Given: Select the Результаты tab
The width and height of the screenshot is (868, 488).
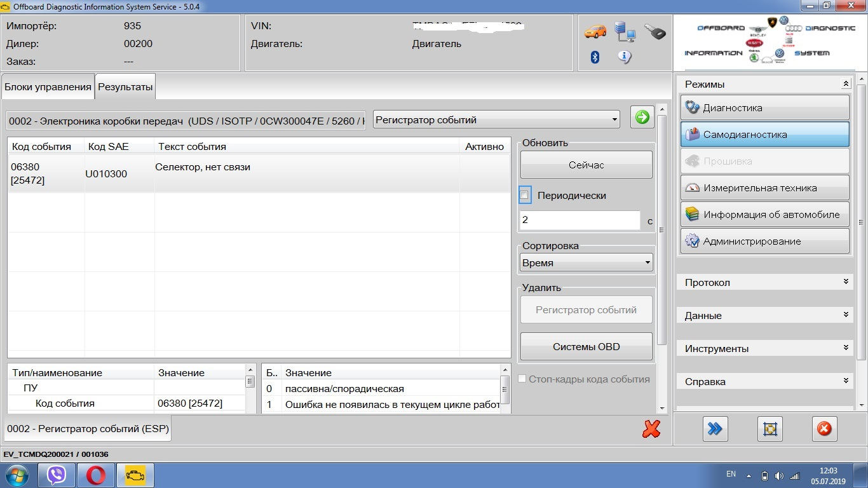Looking at the screenshot, I should click(125, 87).
